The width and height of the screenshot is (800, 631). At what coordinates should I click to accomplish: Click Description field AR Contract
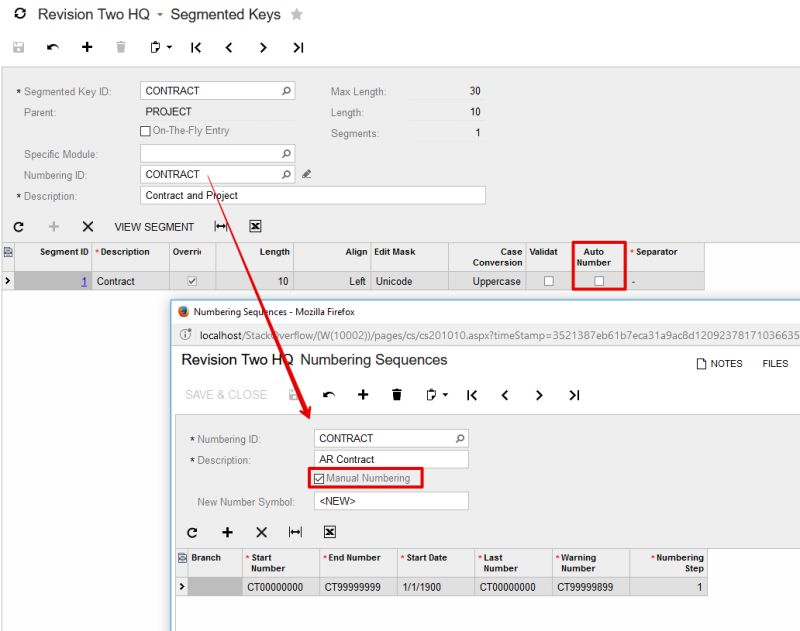[x=391, y=459]
